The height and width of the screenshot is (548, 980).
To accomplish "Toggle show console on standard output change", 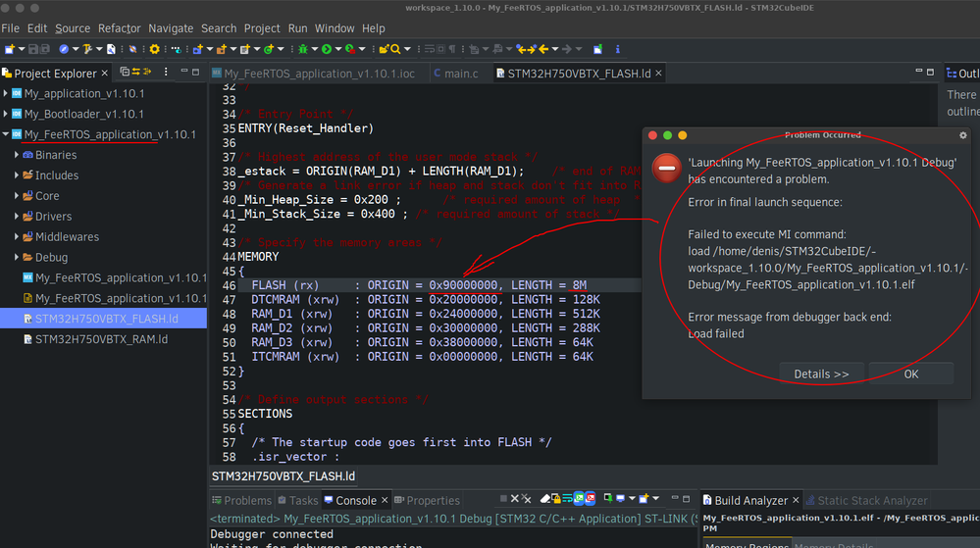I will point(579,499).
